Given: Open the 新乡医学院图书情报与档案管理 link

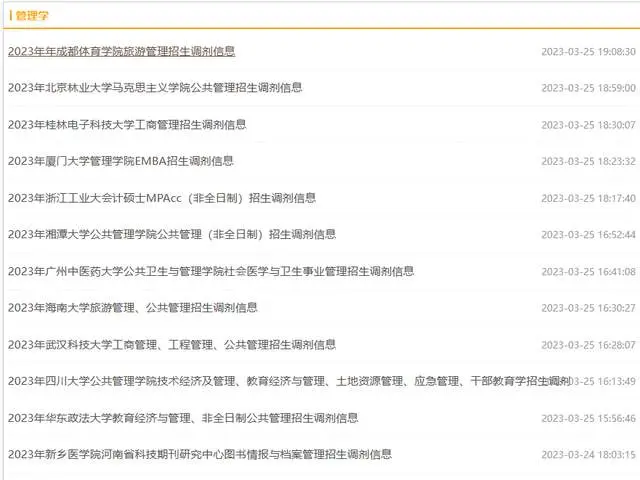Looking at the screenshot, I should pyautogui.click(x=199, y=454).
